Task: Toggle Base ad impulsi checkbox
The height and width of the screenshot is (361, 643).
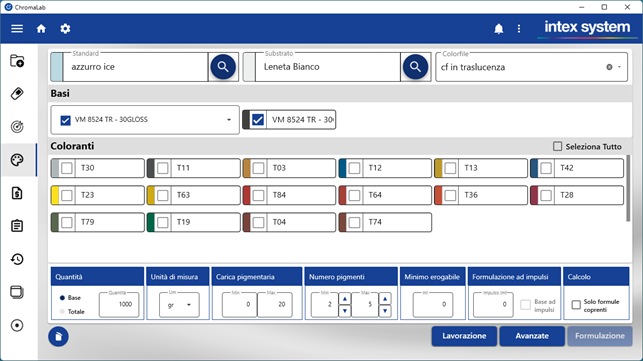Action: pyautogui.click(x=525, y=305)
